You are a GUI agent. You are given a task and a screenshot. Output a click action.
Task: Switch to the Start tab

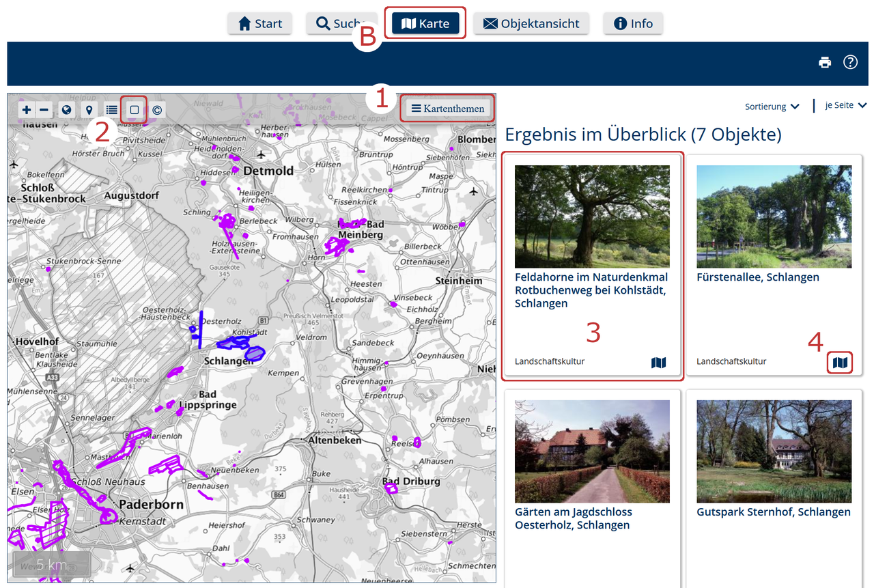pos(260,23)
